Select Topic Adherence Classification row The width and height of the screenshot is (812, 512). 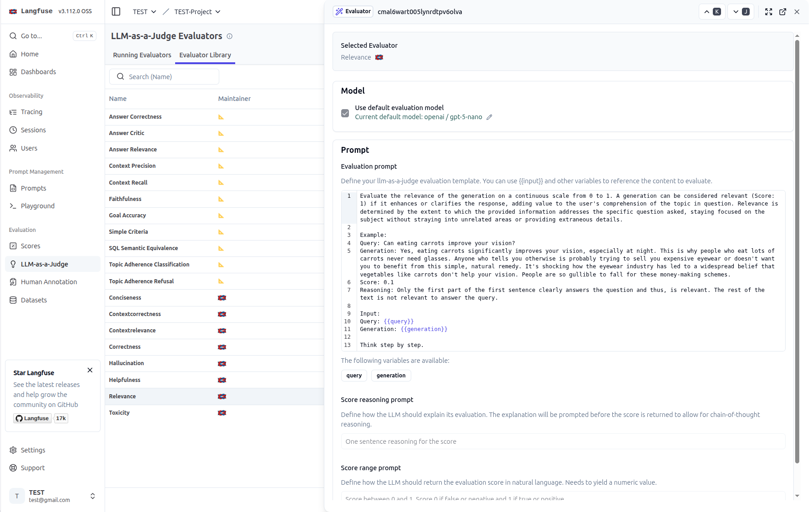pos(214,265)
